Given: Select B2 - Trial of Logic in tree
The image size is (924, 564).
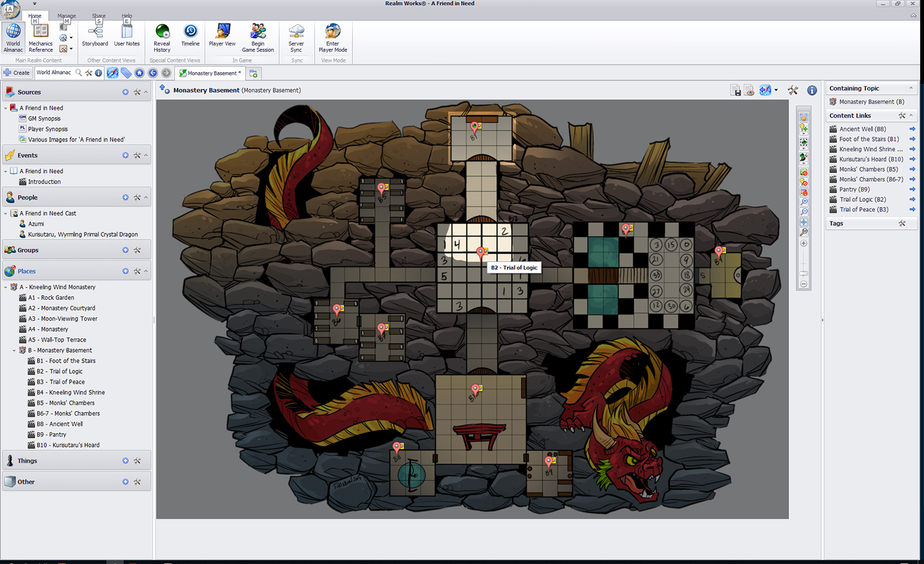Looking at the screenshot, I should click(59, 371).
